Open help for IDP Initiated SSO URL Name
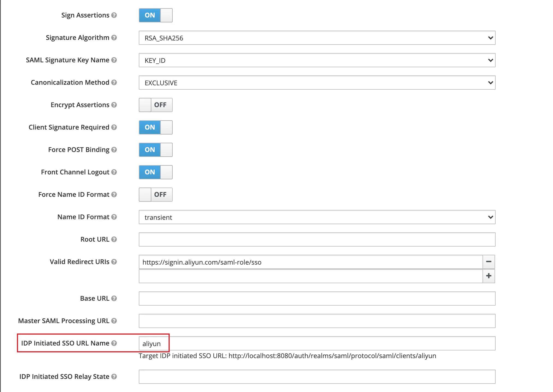Viewport: 553px width, 392px height. (114, 343)
